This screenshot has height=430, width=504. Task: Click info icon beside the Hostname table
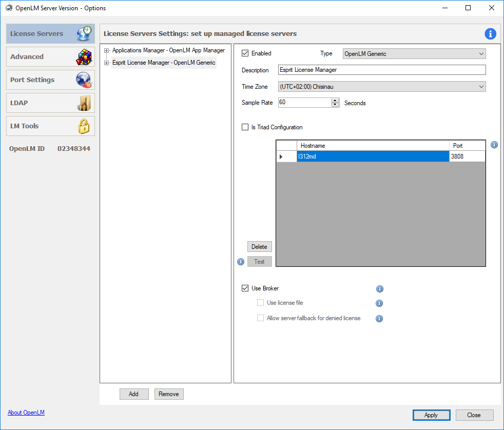[x=494, y=145]
